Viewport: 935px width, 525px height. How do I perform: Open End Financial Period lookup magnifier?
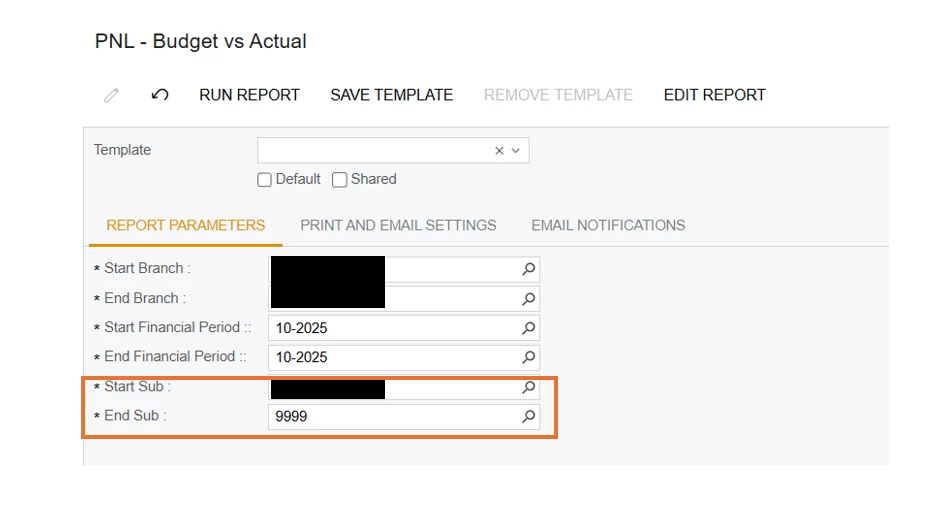tap(528, 357)
